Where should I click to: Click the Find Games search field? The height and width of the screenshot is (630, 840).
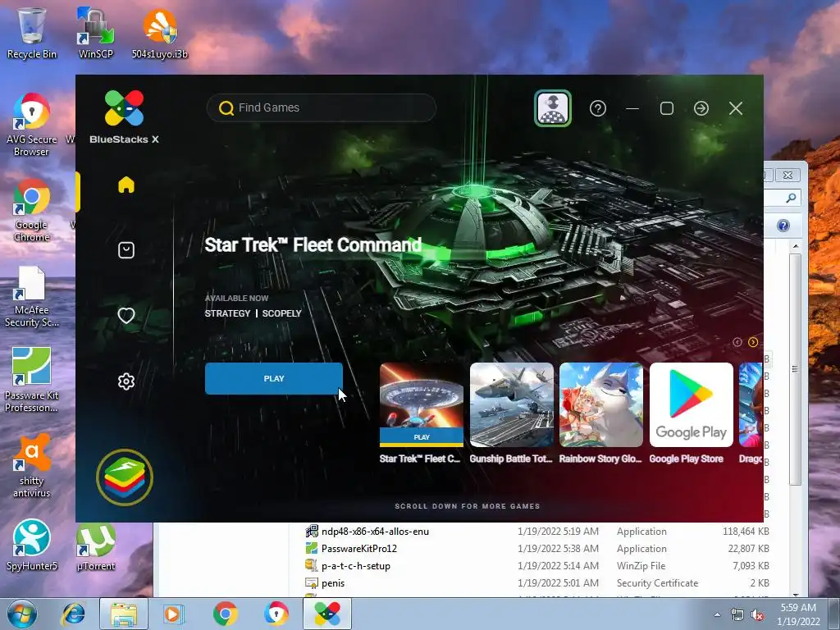322,107
